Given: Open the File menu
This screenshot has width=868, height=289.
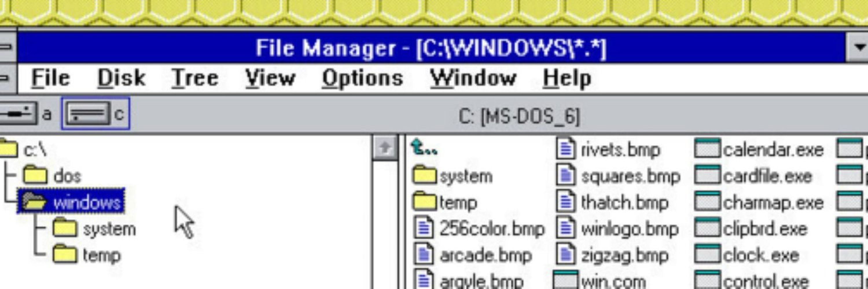Looking at the screenshot, I should click(x=51, y=78).
